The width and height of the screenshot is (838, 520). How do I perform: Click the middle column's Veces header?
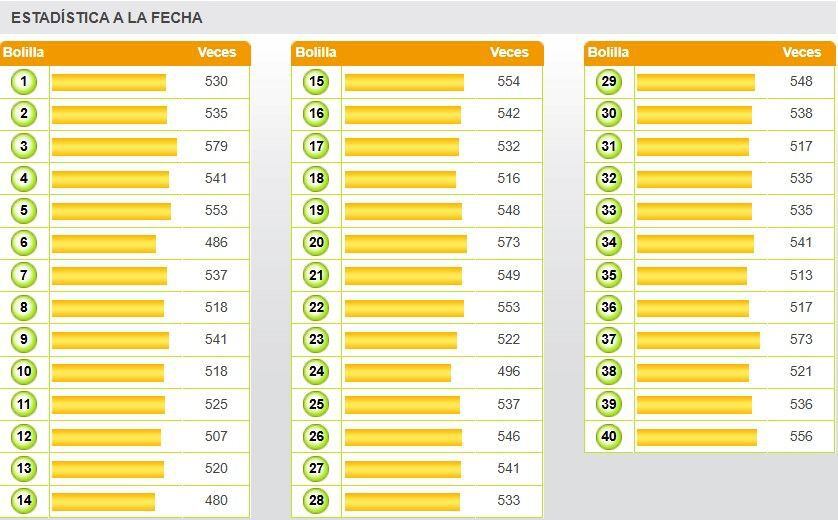(x=509, y=53)
